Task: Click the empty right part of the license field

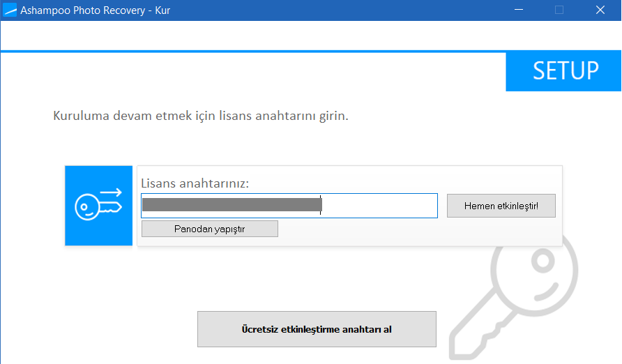Action: click(x=379, y=206)
